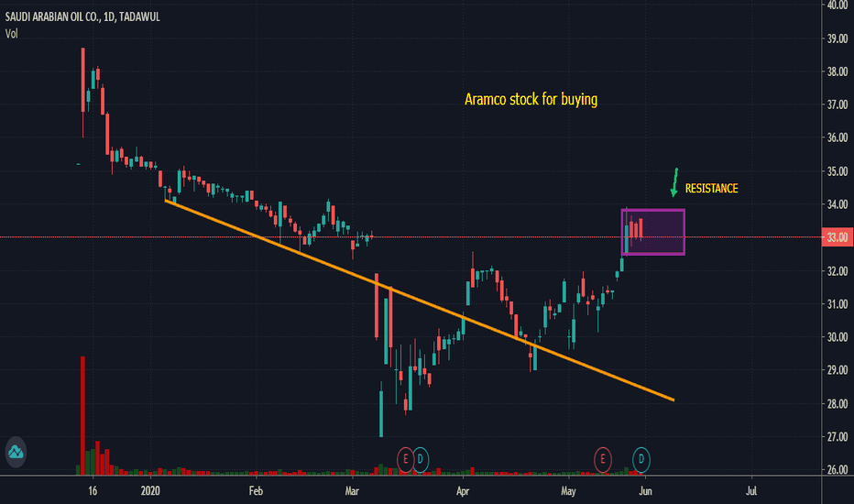Image resolution: width=854 pixels, height=504 pixels.
Task: Click the 35.00 price axis label
Action: pos(838,171)
